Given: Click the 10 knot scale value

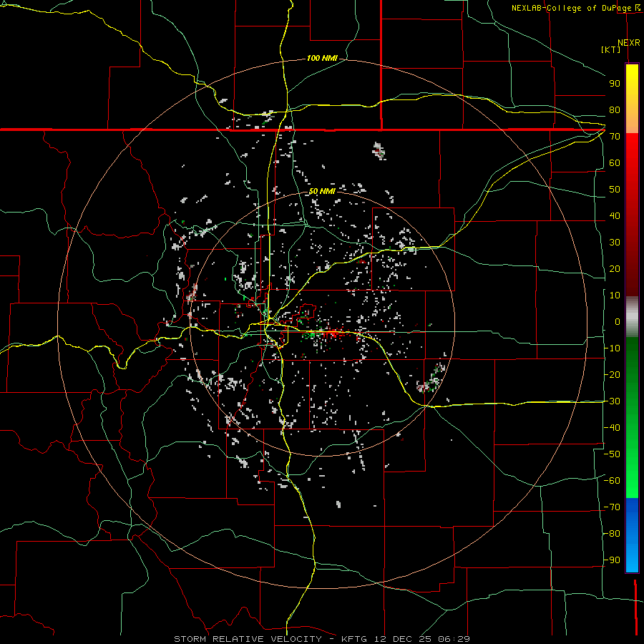Looking at the screenshot, I should 615,296.
